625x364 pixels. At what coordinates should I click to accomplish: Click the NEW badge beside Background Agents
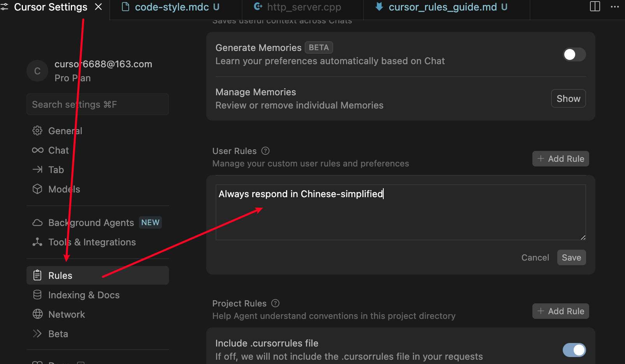[150, 222]
